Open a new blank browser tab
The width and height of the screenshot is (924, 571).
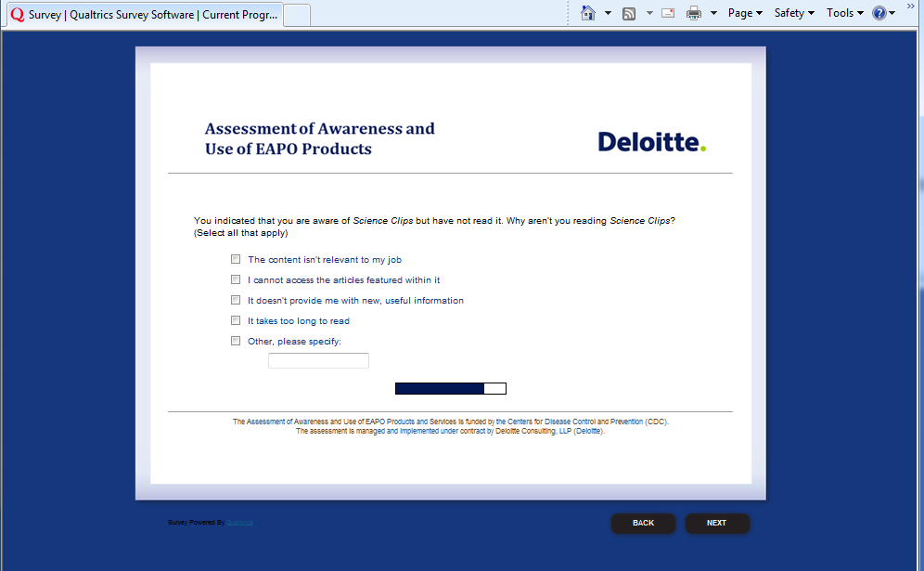click(x=297, y=16)
